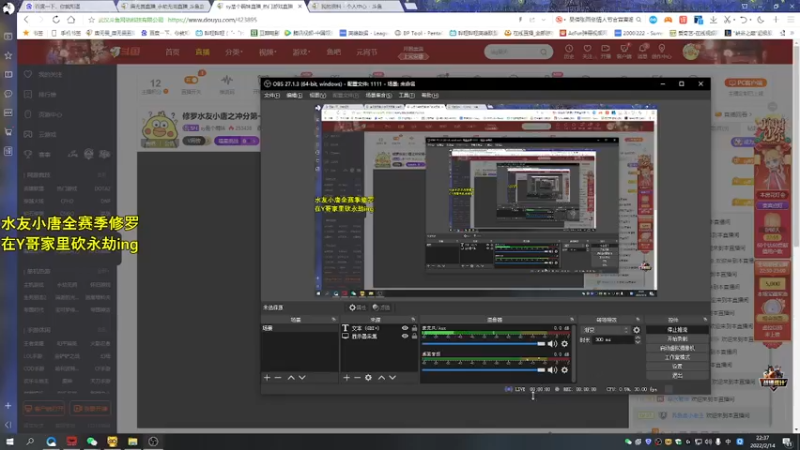Viewport: 800px width, 450px height.
Task: Select the 文本 (GDI+) source row
Action: 379,328
